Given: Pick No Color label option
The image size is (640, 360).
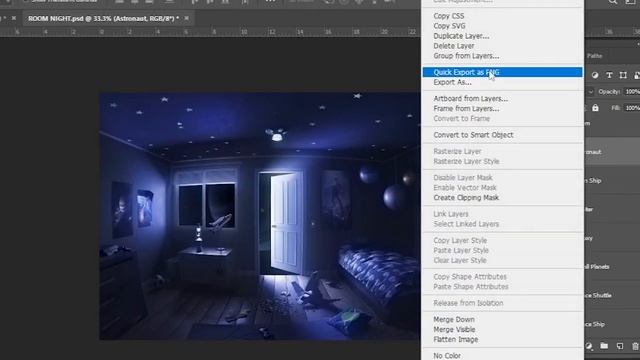Looking at the screenshot, I should click(447, 356).
